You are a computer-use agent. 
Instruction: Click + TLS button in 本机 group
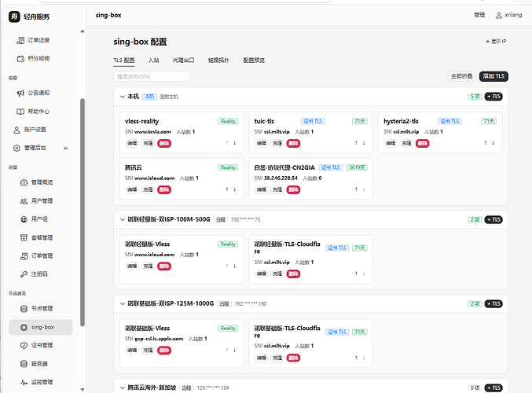pos(493,97)
